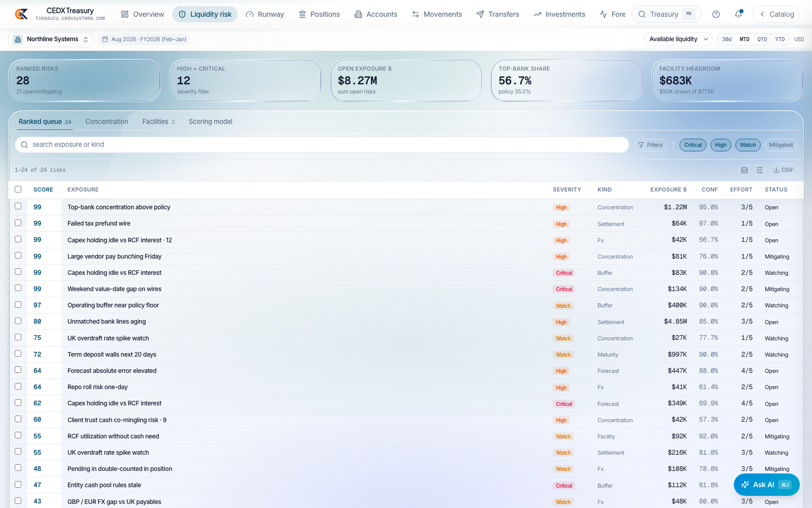This screenshot has height=508, width=812.
Task: Switch to the Scoring model tab
Action: 211,122
